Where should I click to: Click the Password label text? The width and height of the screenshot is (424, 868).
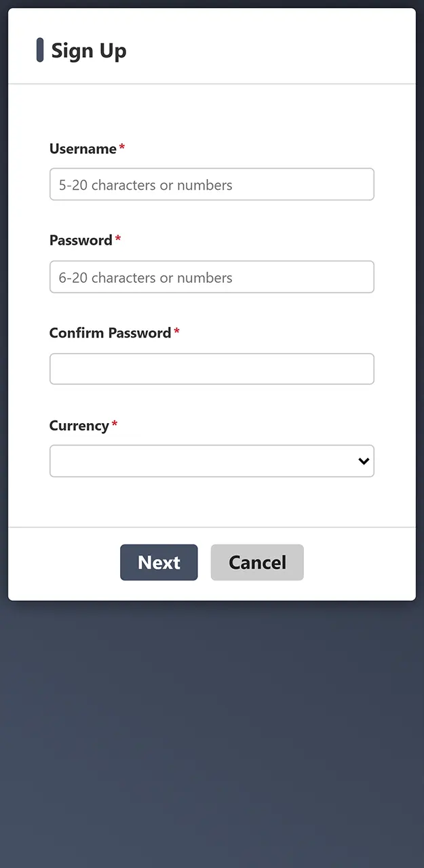pos(81,241)
